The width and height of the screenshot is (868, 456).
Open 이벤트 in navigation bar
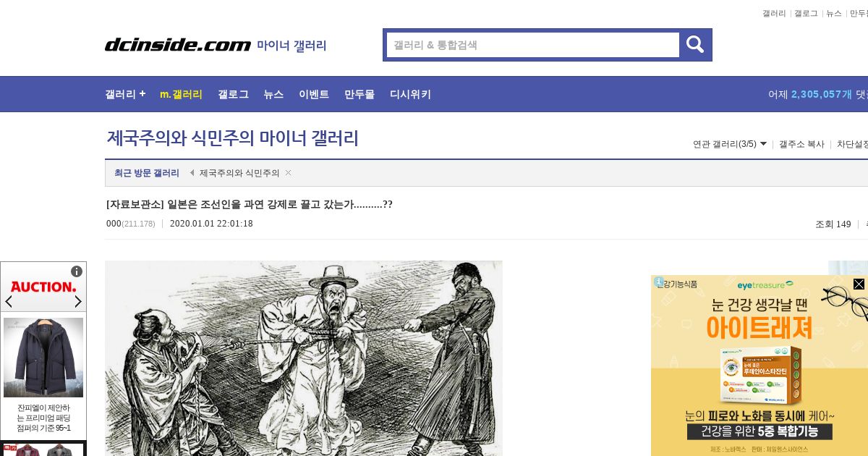tap(314, 94)
